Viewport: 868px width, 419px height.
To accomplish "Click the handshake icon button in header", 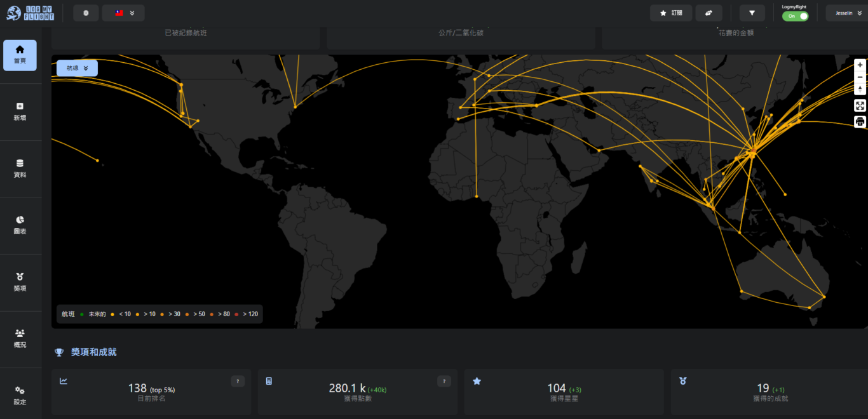I will pyautogui.click(x=709, y=13).
